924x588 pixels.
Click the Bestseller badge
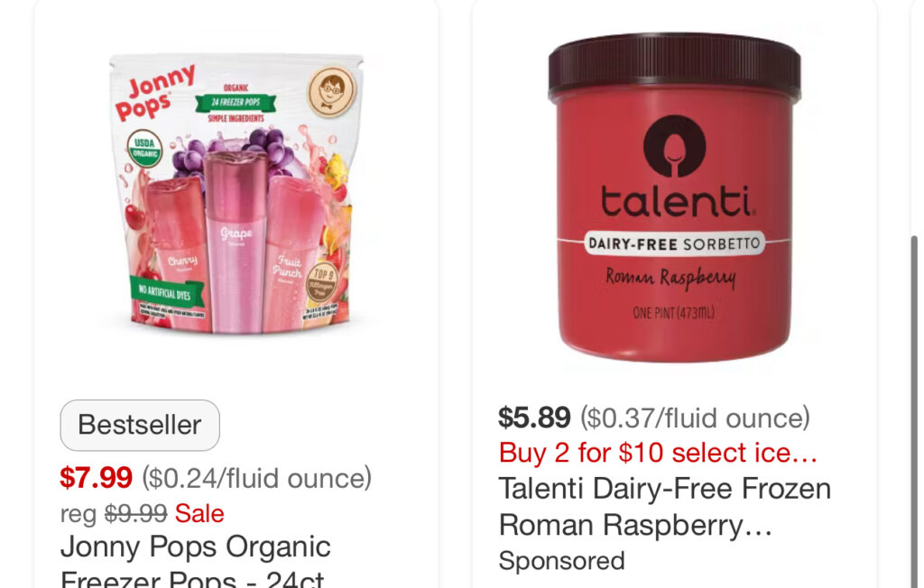coord(140,425)
